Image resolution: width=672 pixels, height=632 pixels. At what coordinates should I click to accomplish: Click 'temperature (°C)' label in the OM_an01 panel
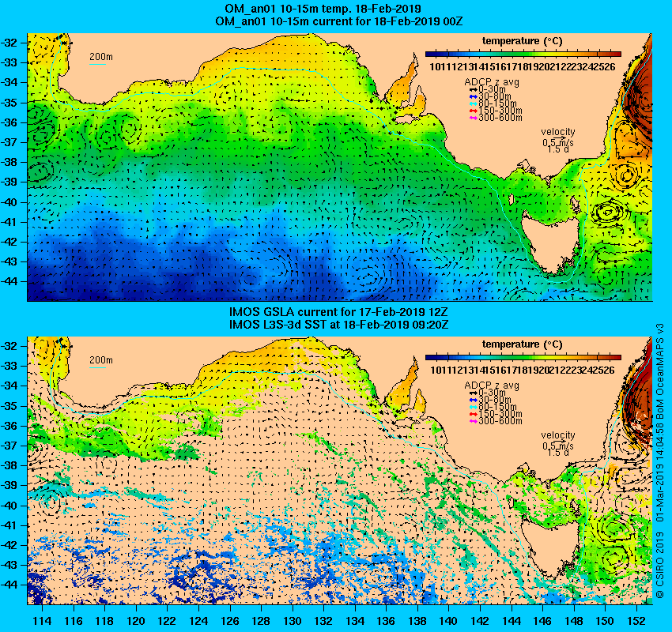pos(522,41)
